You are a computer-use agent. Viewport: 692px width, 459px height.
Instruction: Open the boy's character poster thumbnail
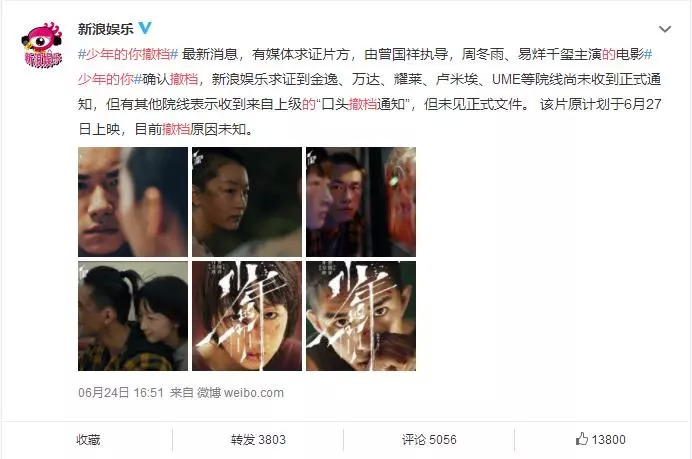coord(361,316)
